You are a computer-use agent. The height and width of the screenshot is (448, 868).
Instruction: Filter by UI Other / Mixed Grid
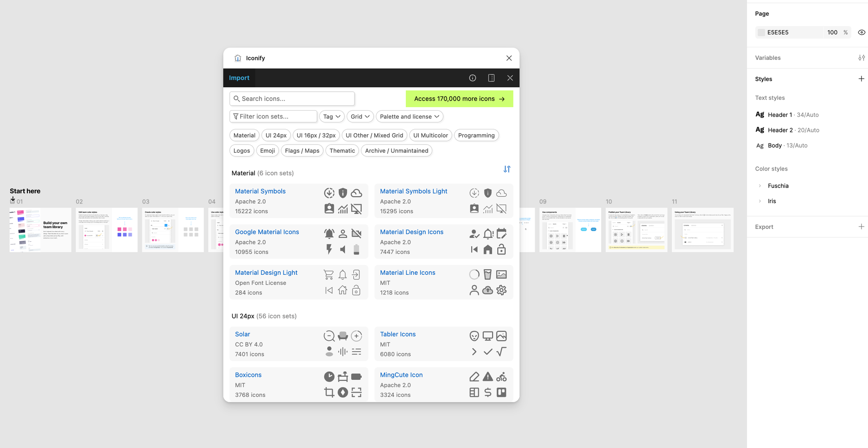(x=375, y=135)
